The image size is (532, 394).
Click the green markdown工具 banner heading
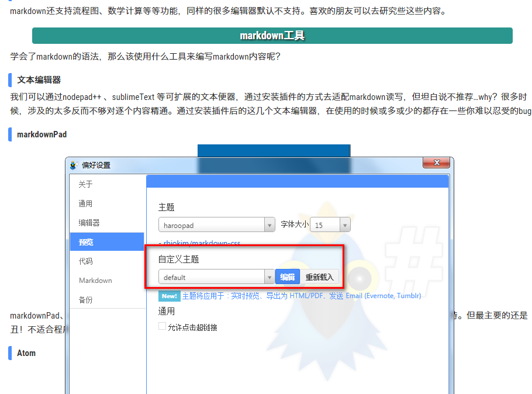(x=272, y=35)
